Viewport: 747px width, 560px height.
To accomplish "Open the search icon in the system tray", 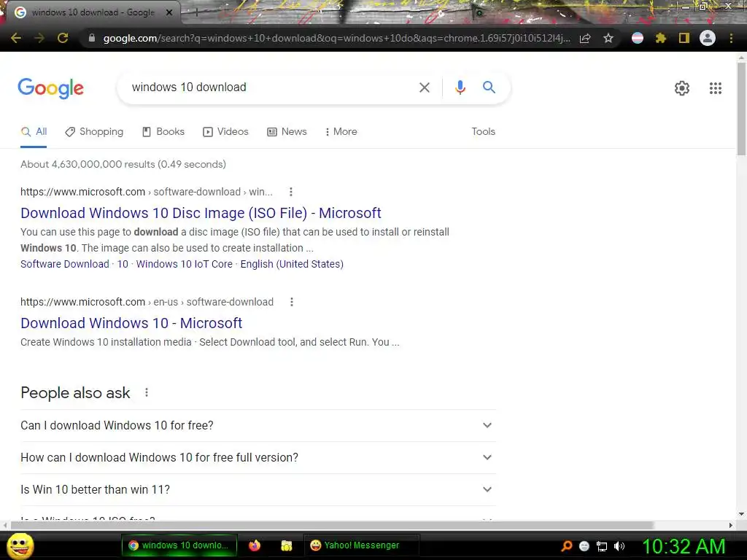I will 567,546.
